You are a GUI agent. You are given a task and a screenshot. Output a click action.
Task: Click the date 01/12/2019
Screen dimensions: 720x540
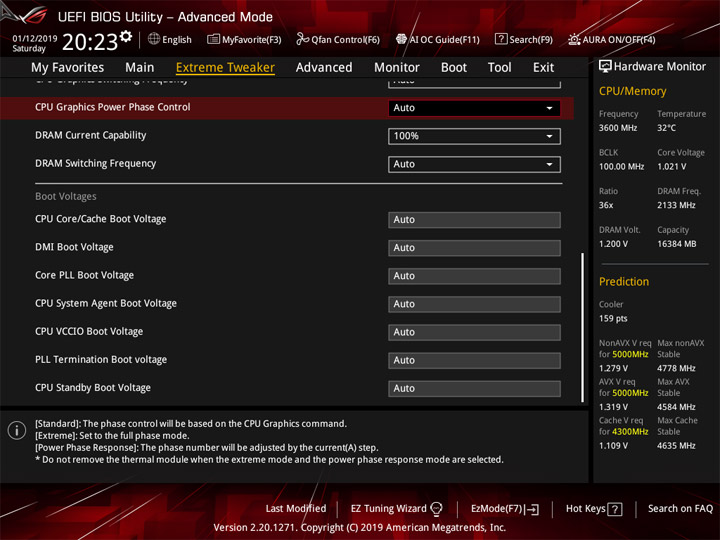pyautogui.click(x=34, y=39)
